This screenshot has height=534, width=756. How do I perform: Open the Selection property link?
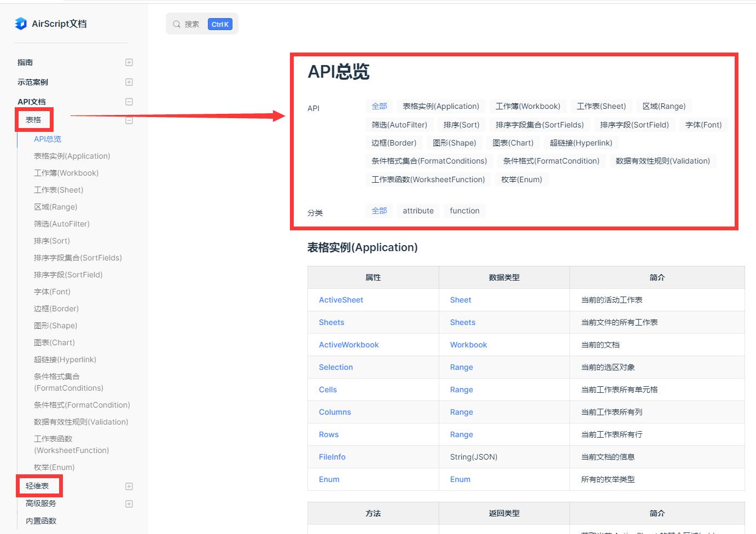[x=336, y=367]
